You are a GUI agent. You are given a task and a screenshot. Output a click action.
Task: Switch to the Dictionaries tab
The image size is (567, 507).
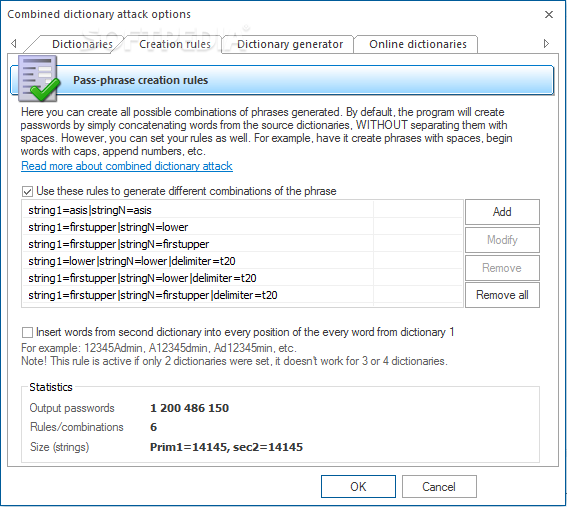(82, 44)
